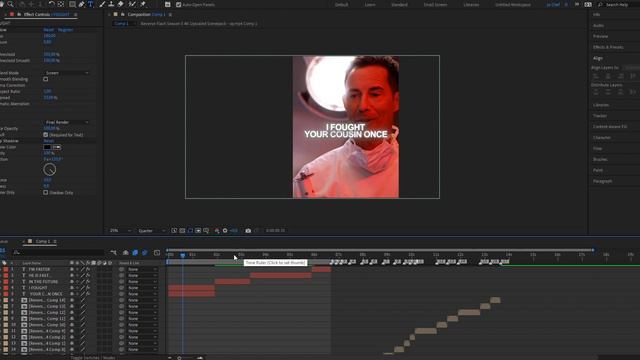Click the current-time indicator playhead
Image resolution: width=640 pixels, height=360 pixels.
pos(182,255)
